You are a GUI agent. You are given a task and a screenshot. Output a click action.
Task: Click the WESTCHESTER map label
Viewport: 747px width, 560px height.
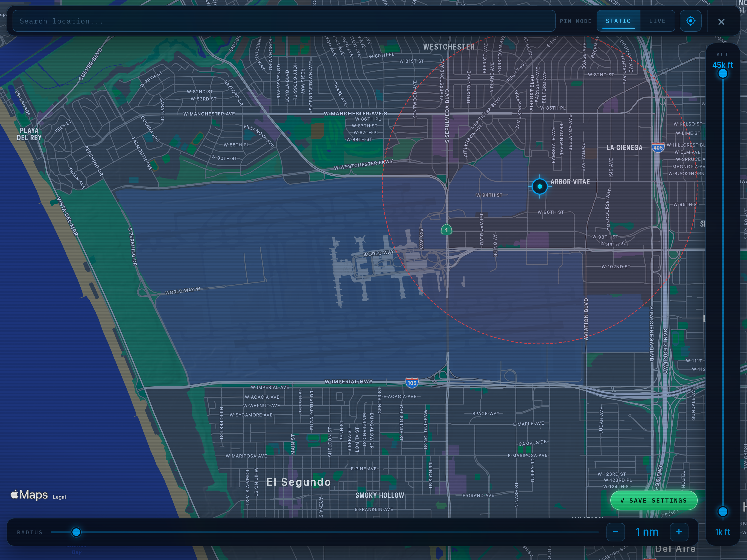(449, 46)
